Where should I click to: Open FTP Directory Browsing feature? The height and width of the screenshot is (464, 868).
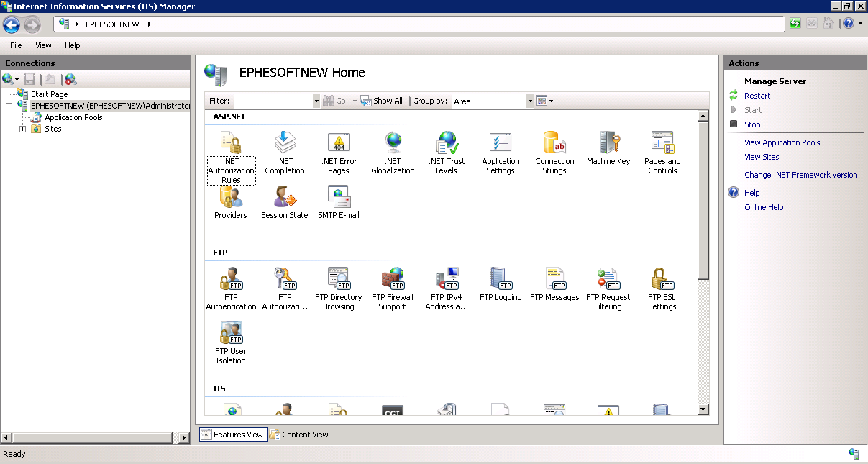339,288
